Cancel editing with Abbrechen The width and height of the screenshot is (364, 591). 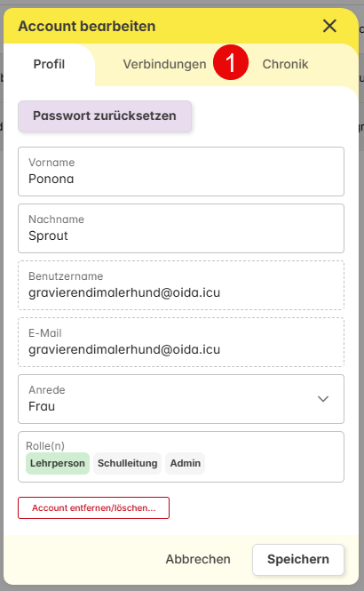click(x=198, y=559)
